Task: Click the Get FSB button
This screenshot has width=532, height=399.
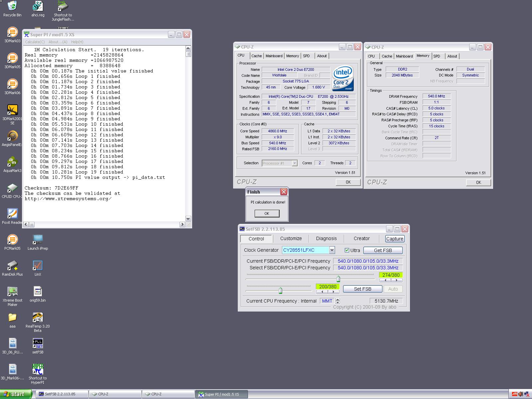Action: coord(383,250)
